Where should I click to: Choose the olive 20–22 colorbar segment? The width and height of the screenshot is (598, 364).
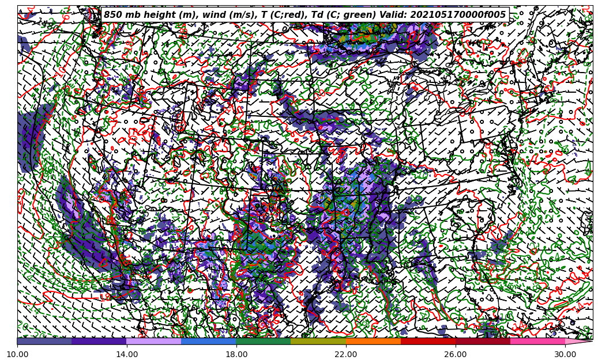(318, 341)
